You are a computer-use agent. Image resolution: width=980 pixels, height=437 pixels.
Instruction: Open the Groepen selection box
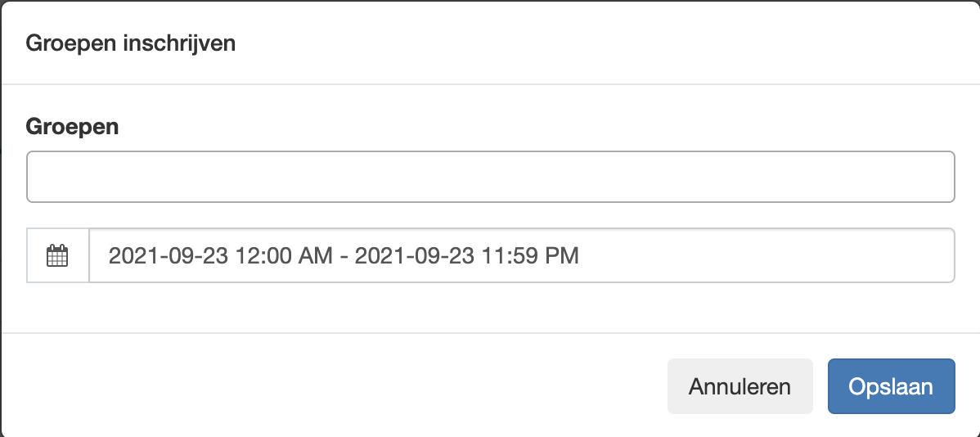tap(491, 177)
